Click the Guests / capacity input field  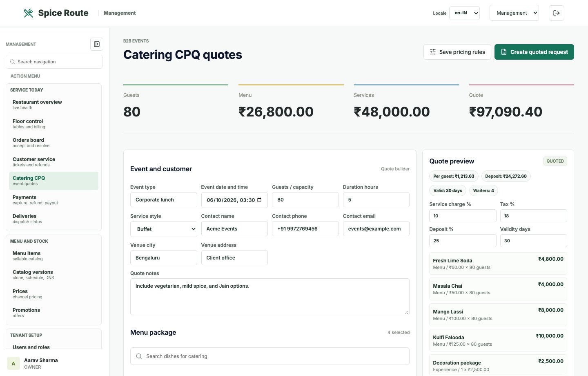click(x=305, y=200)
